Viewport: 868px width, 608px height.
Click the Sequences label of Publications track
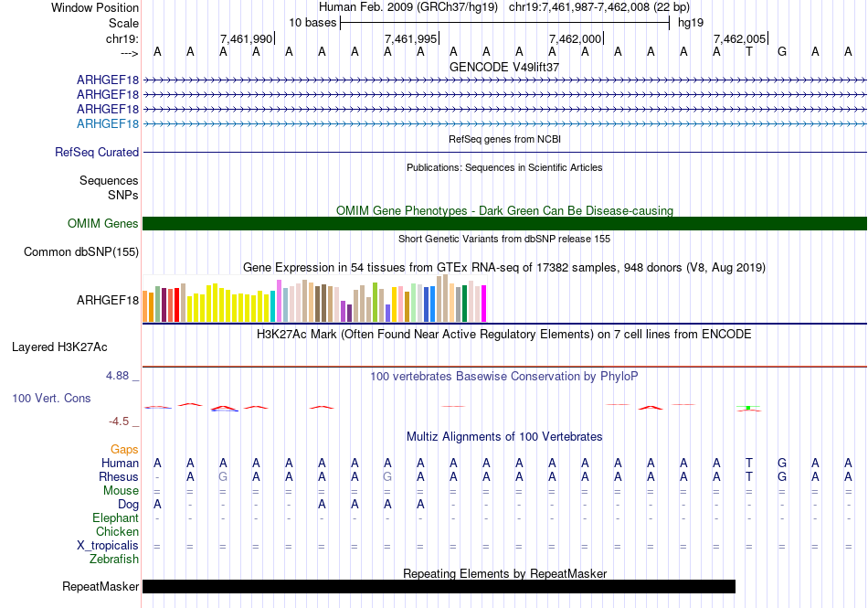pos(109,180)
